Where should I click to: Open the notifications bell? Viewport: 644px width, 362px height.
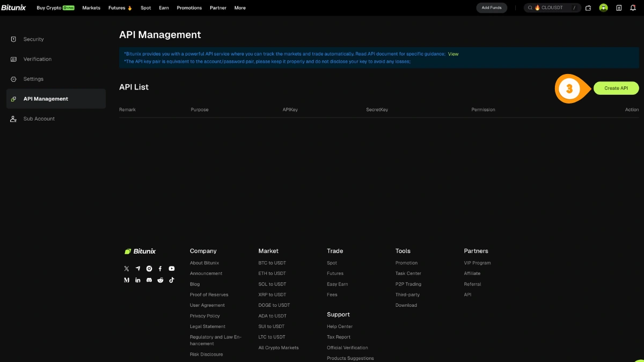coord(633,8)
